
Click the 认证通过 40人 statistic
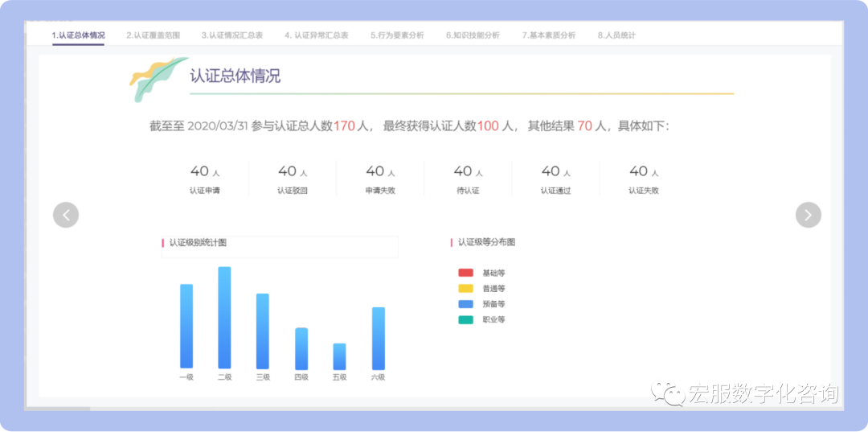[x=556, y=179]
